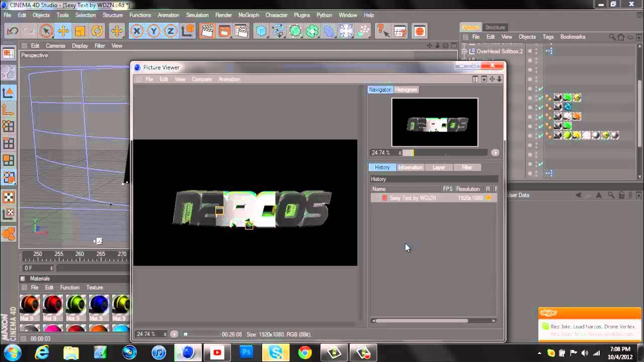
Task: Toggle the X axis constraint
Action: coord(137,31)
